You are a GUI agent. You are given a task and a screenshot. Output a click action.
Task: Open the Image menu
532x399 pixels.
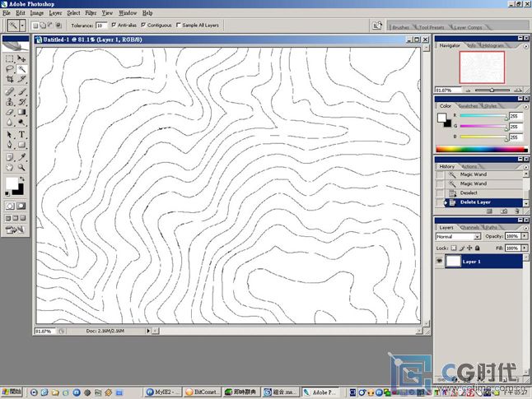36,13
